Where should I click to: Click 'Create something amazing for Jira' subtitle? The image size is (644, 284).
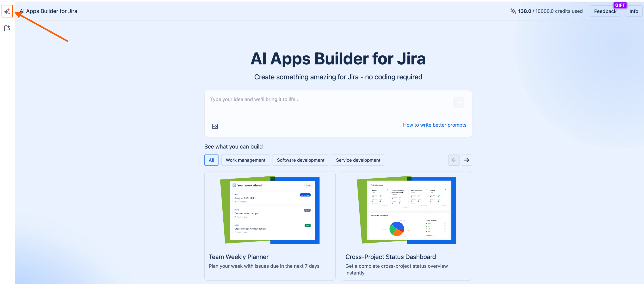pyautogui.click(x=338, y=77)
